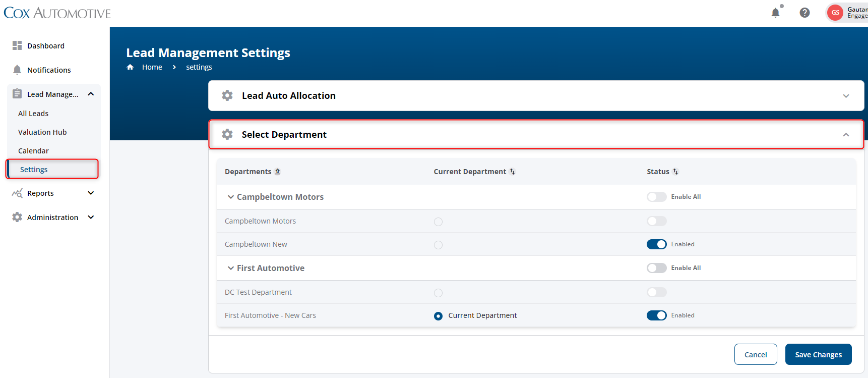Screen dimensions: 868x378
Task: Disable First Automotive - New Cars switch
Action: click(x=657, y=315)
